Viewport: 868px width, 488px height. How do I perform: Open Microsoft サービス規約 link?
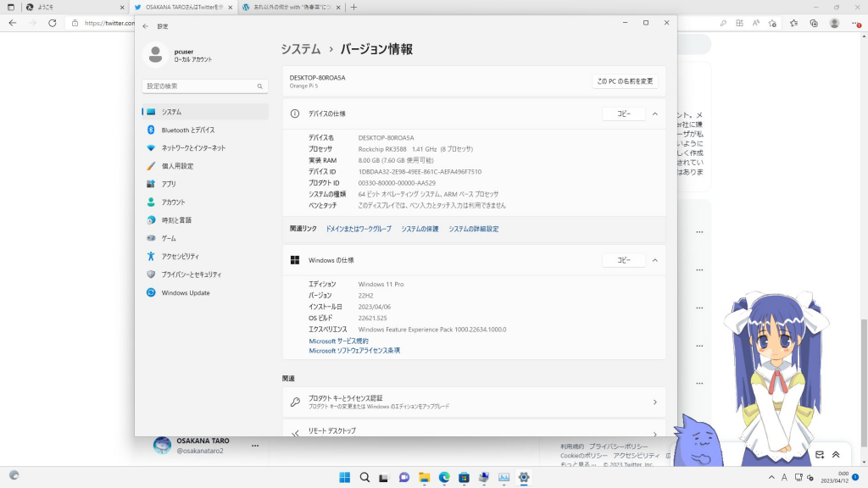coord(338,341)
